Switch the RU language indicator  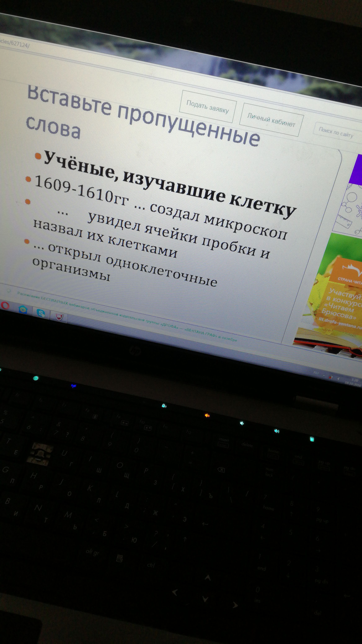click(316, 373)
